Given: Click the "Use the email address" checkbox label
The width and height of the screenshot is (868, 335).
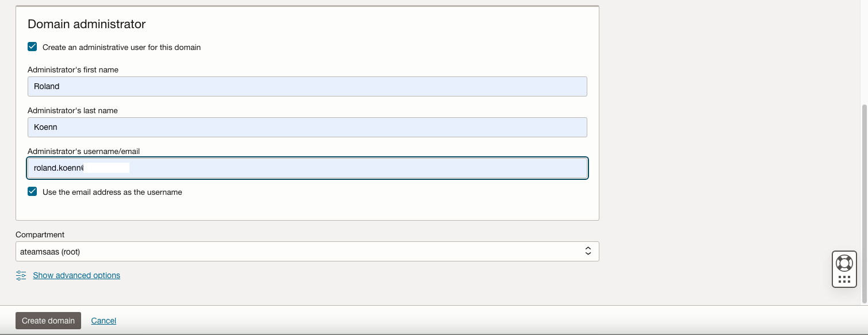Looking at the screenshot, I should point(113,192).
